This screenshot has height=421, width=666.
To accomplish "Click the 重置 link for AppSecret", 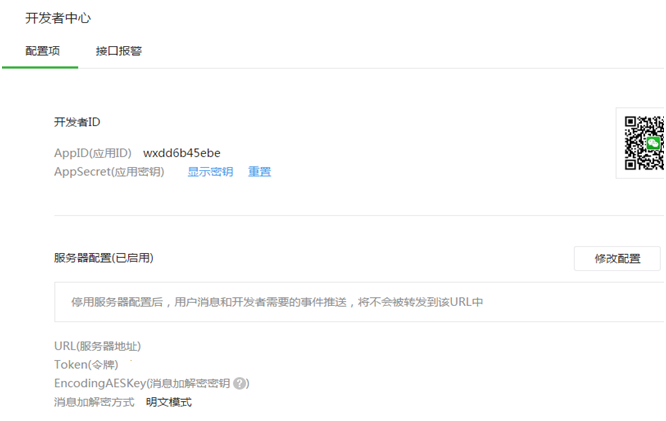I will [259, 172].
